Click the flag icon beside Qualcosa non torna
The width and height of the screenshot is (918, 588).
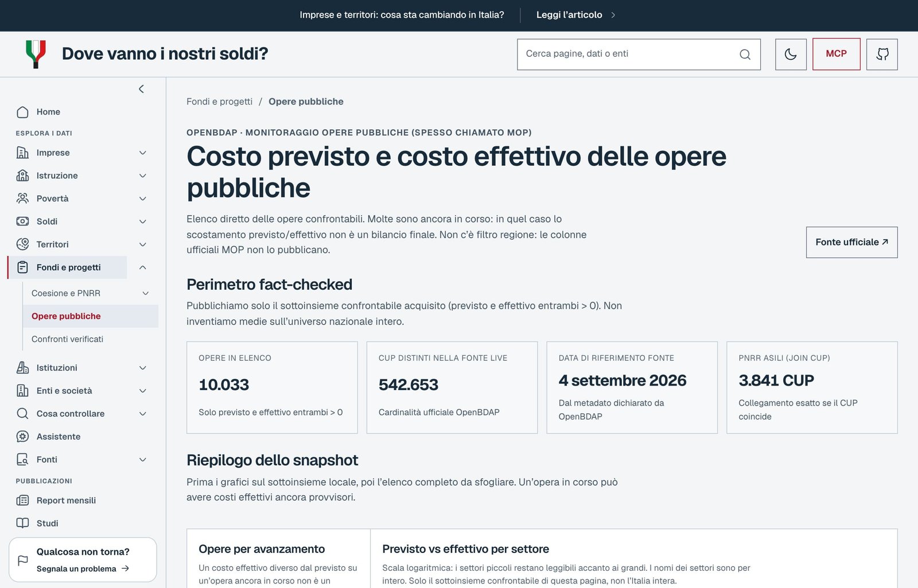click(x=23, y=560)
